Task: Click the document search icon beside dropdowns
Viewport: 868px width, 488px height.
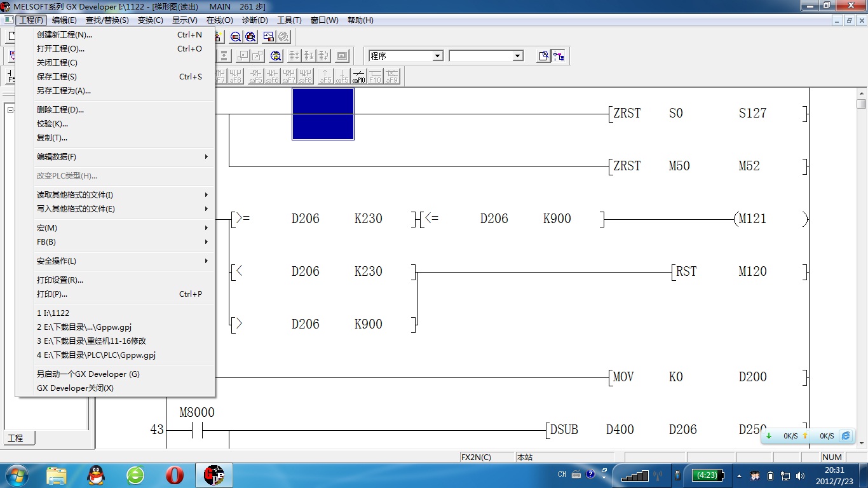Action: point(543,56)
